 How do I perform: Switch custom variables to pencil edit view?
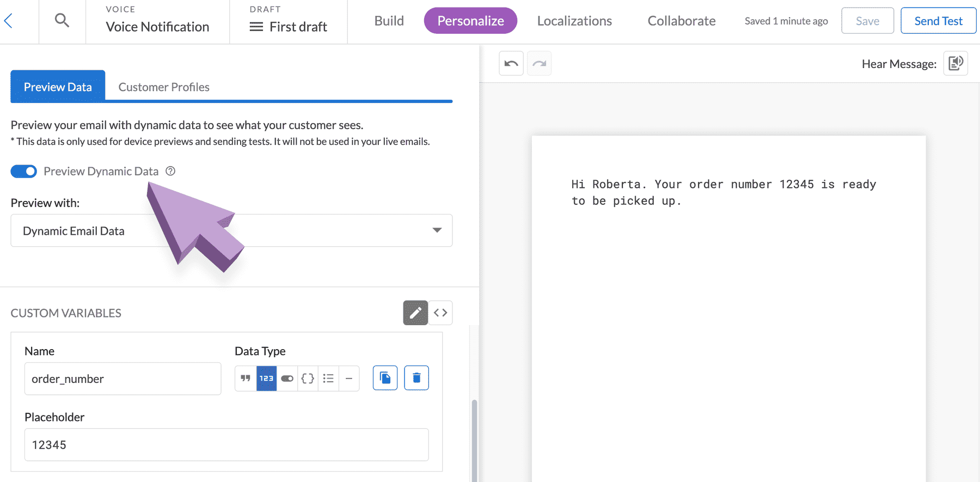(415, 313)
